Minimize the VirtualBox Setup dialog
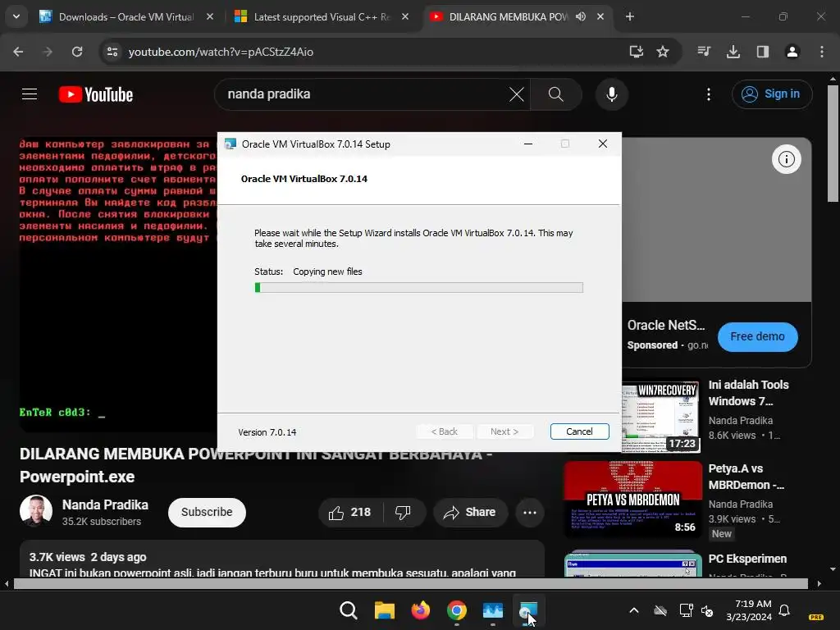Image resolution: width=840 pixels, height=630 pixels. 528,144
